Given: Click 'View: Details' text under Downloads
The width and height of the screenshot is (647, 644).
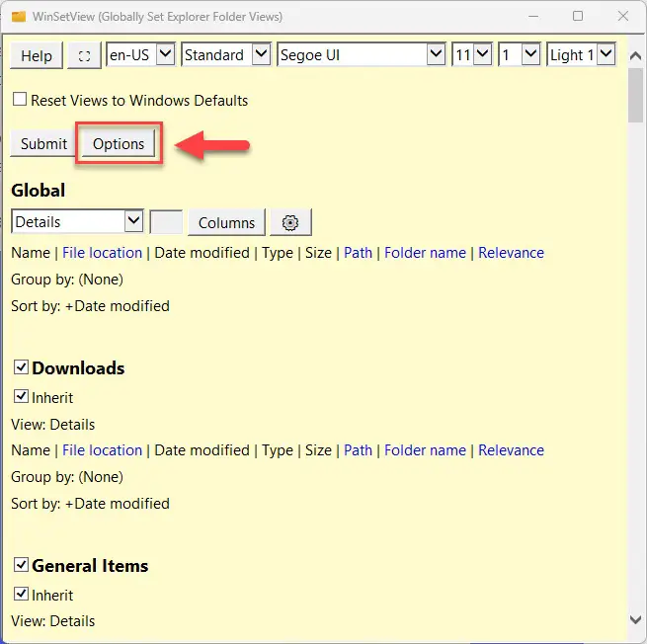Looking at the screenshot, I should click(52, 424).
